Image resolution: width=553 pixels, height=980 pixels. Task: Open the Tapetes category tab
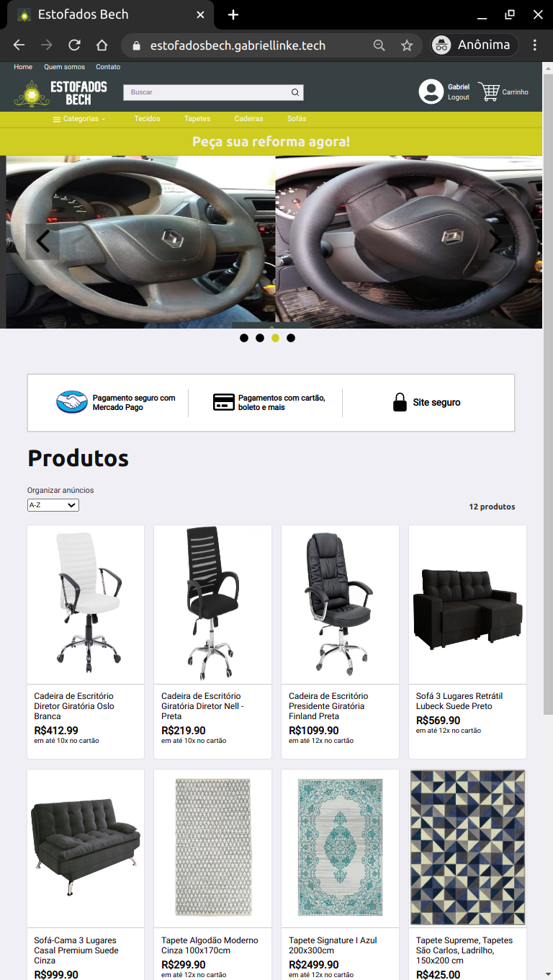tap(197, 119)
